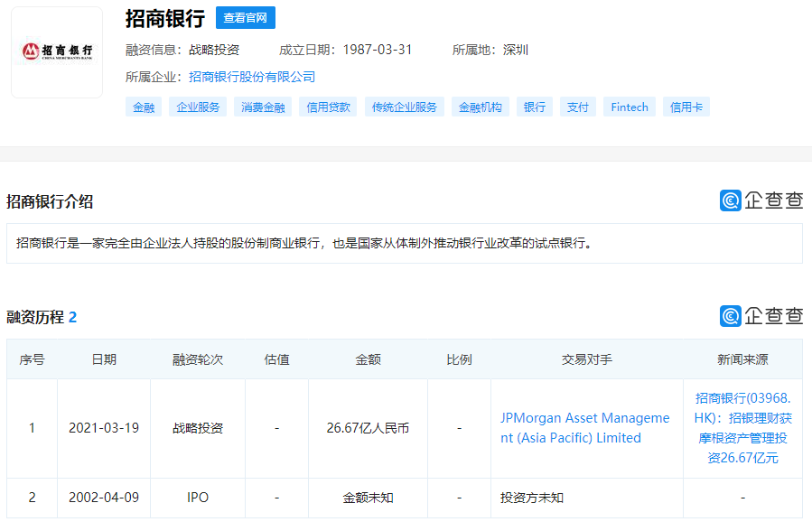
Task: Click the 查看官网 button
Action: [246, 18]
